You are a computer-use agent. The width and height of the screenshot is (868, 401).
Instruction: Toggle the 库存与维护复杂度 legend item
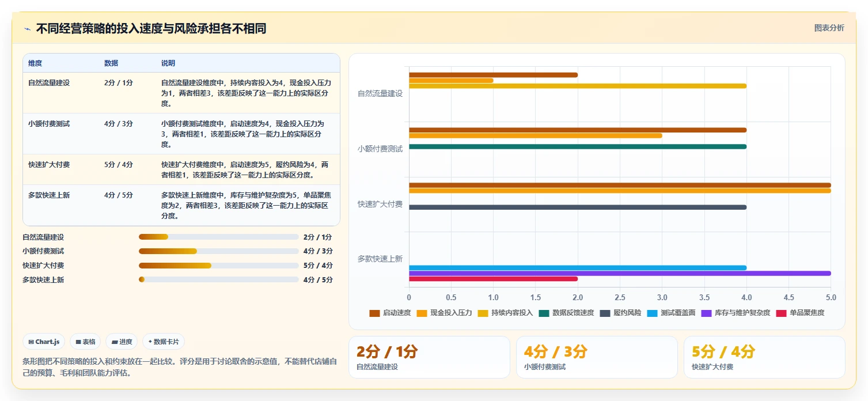(x=736, y=313)
